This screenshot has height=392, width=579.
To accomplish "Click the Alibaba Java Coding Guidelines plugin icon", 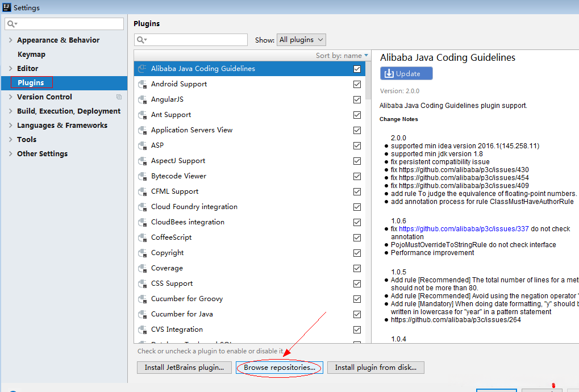I will [x=142, y=69].
